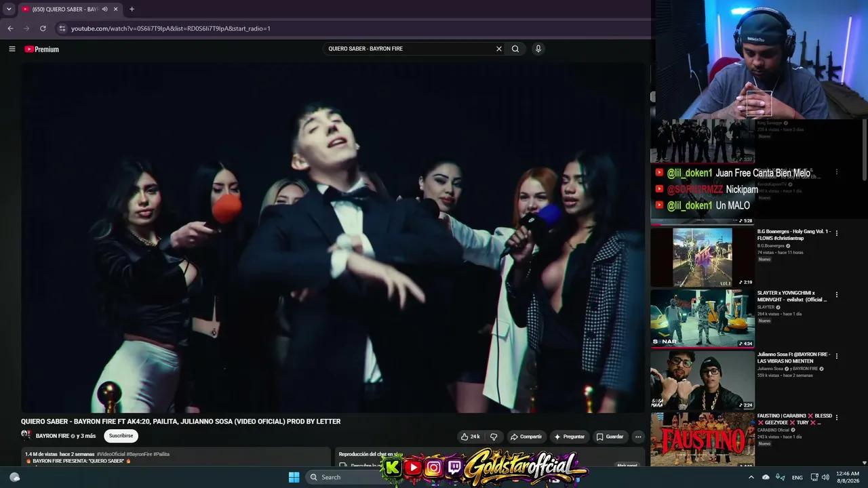Image resolution: width=868 pixels, height=488 pixels.
Task: Open the B.G.Boanerges channel name
Action: 771,246
